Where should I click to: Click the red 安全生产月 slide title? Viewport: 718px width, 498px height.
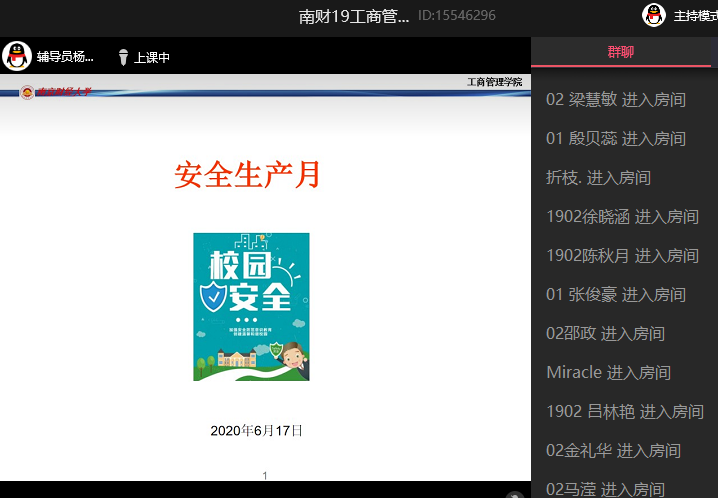point(247,175)
